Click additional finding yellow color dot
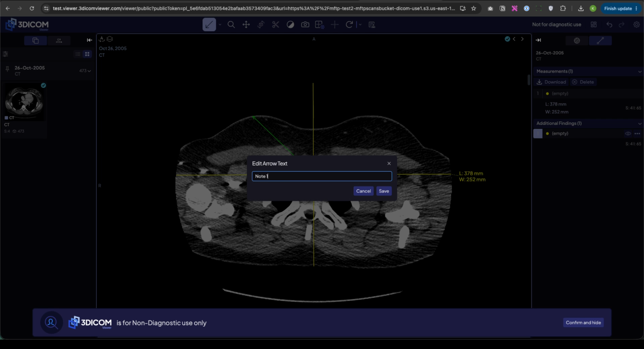 click(547, 134)
